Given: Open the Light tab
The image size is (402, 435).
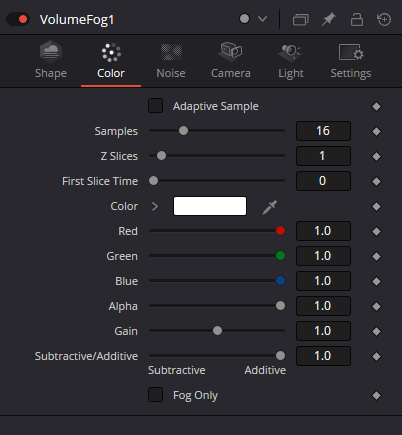Looking at the screenshot, I should (291, 60).
